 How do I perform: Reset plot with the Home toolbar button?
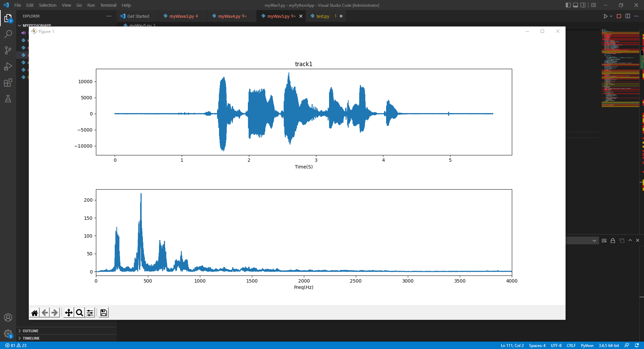35,313
